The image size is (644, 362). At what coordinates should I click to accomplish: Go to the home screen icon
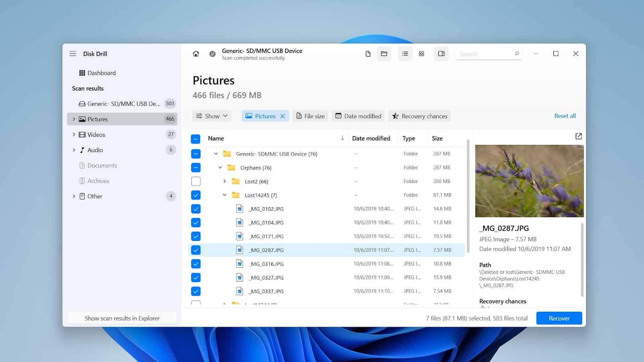point(196,53)
